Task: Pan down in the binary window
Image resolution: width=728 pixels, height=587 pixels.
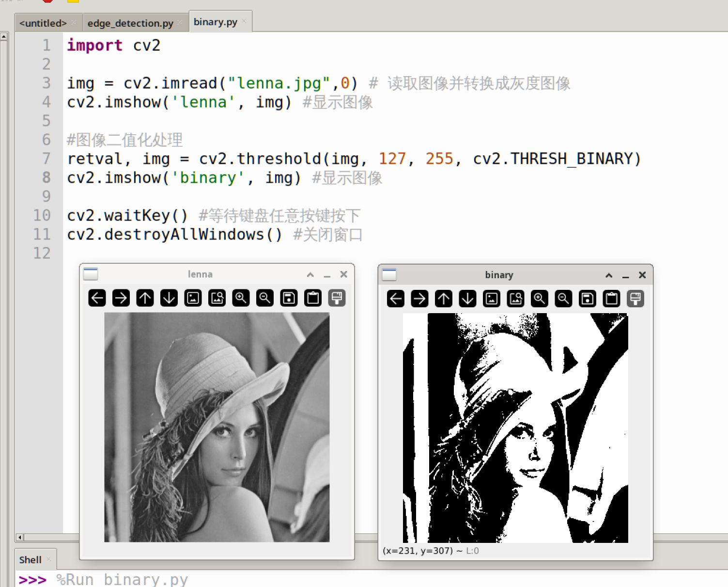Action: click(x=467, y=299)
